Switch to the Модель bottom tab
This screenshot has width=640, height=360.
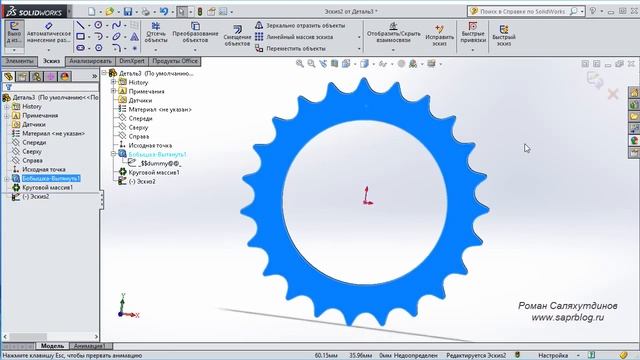point(52,346)
